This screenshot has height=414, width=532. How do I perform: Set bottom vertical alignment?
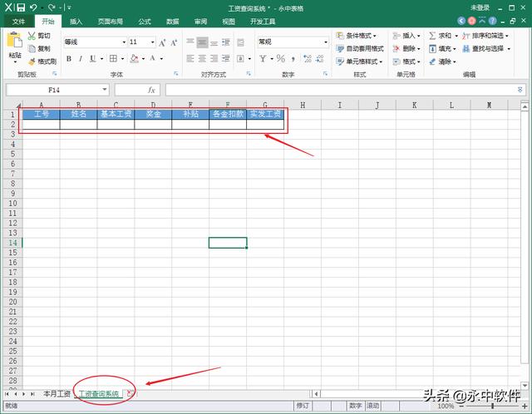coord(214,42)
